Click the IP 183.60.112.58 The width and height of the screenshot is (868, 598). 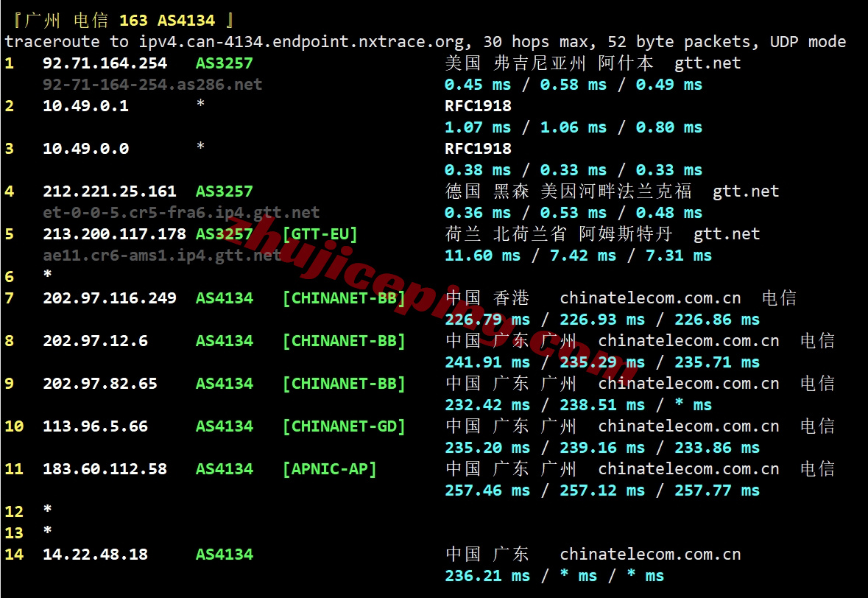[x=105, y=469]
